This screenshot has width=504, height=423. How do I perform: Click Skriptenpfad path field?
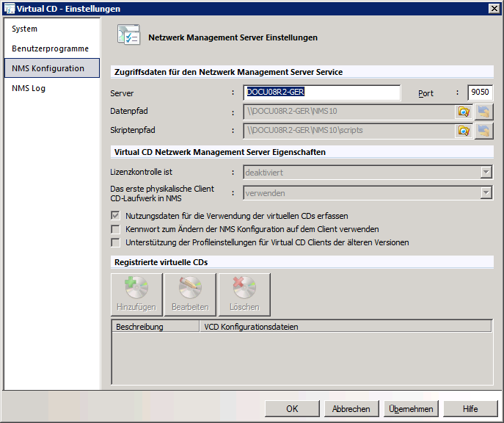pos(348,131)
